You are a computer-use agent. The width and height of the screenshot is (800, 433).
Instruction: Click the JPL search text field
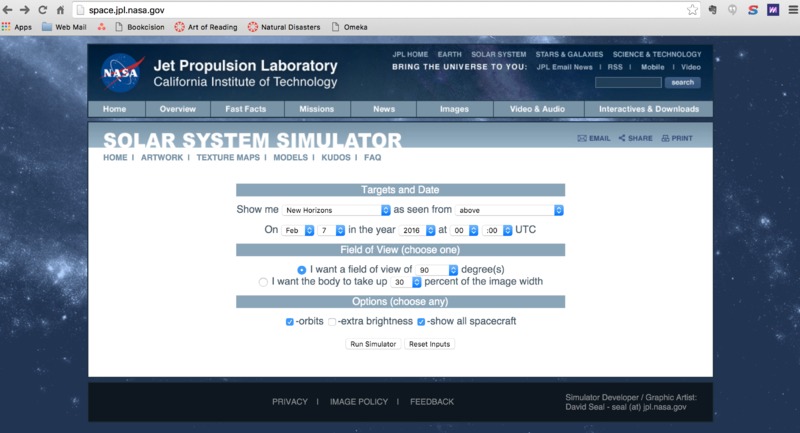(x=628, y=82)
